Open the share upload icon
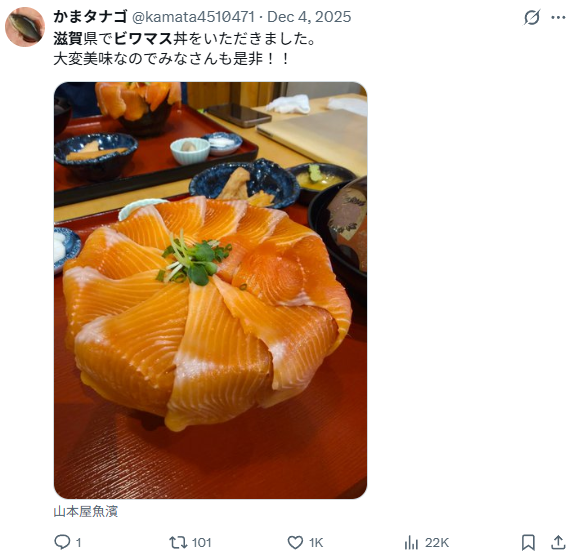This screenshot has width=580, height=551. [558, 542]
